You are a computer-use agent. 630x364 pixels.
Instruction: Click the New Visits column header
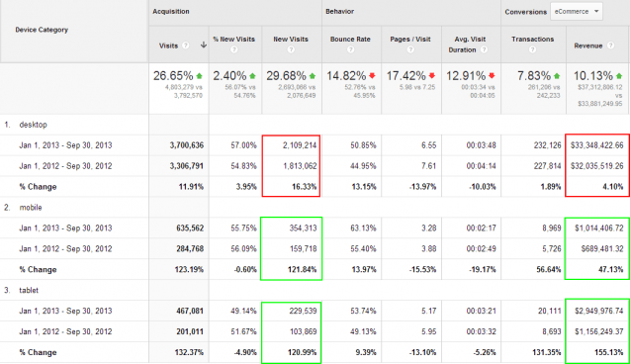[x=291, y=39]
